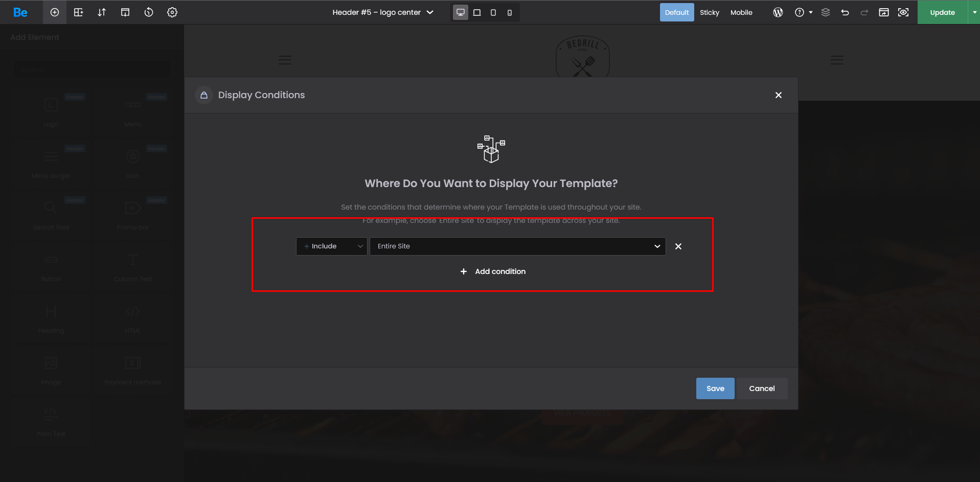The height and width of the screenshot is (482, 980).
Task: Switch to tablet device view
Action: point(477,12)
